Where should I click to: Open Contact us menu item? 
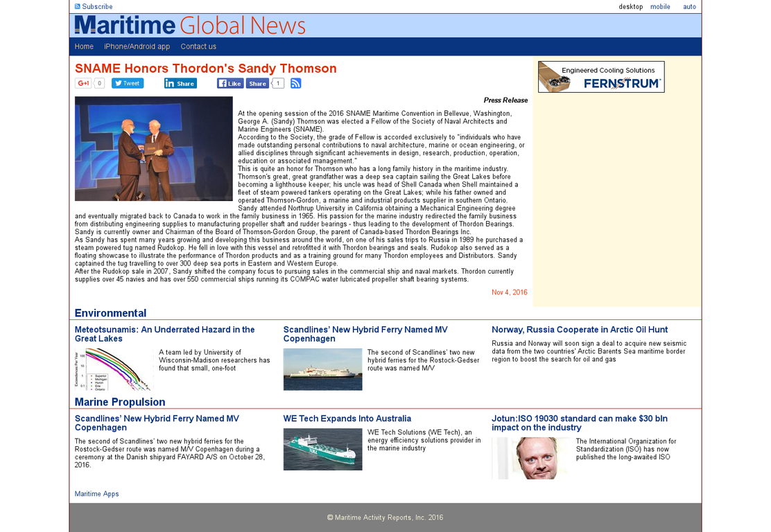coord(198,46)
